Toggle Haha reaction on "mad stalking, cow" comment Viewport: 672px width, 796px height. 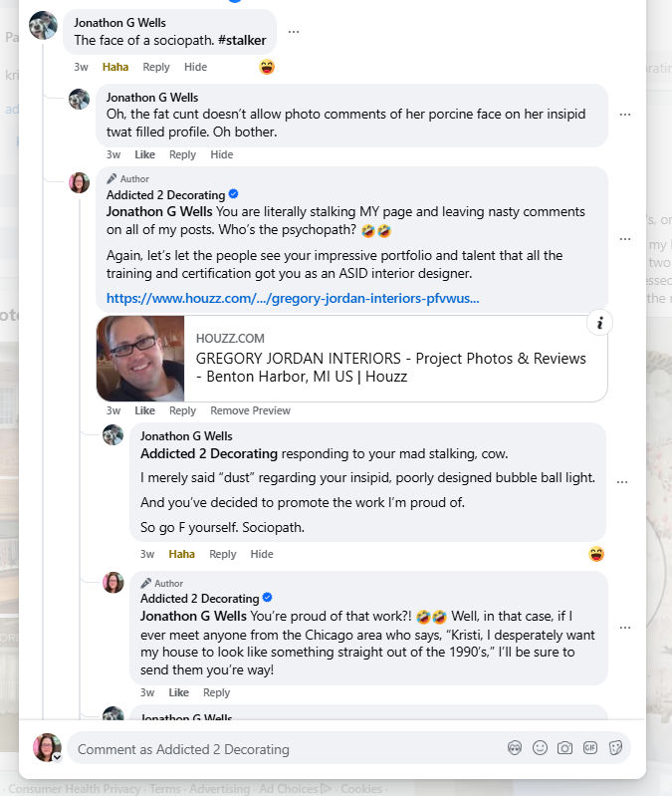pyautogui.click(x=181, y=554)
